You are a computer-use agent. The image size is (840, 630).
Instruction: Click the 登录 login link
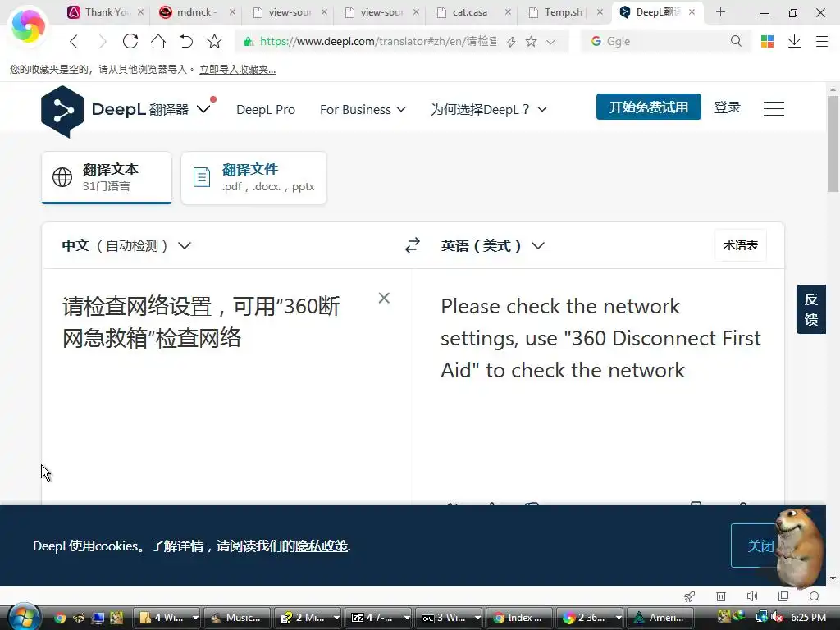tap(727, 107)
